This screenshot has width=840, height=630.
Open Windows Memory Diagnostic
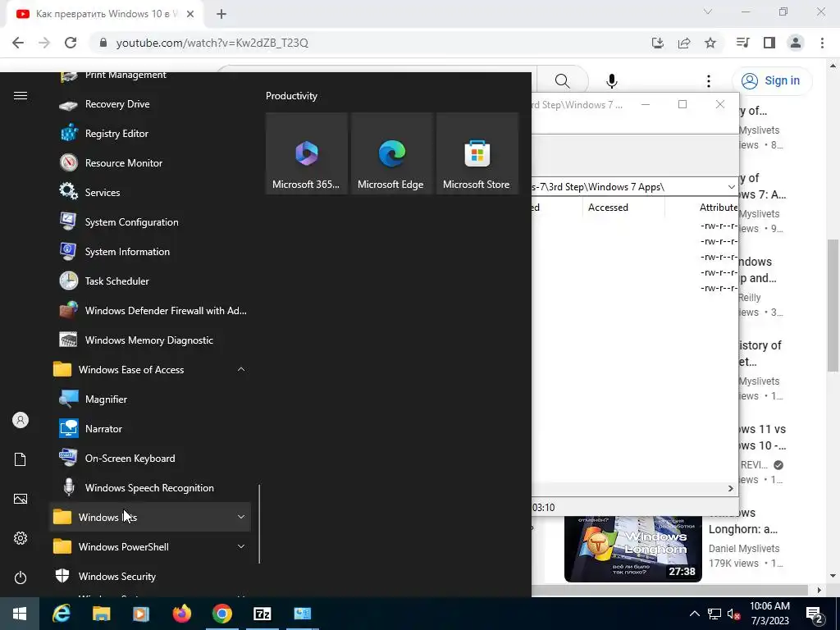pos(150,340)
